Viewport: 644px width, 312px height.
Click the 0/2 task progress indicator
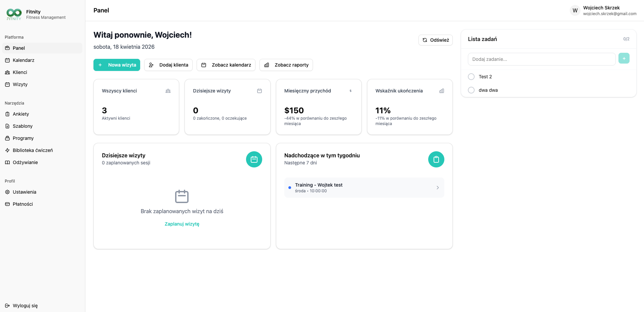[x=627, y=39]
